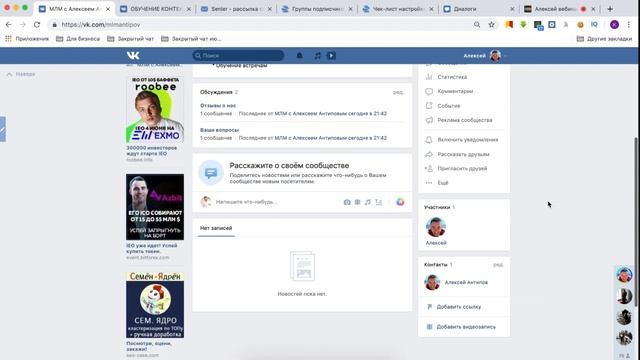Click the Наверх back-to-top link
640x360 pixels.
pyautogui.click(x=21, y=74)
